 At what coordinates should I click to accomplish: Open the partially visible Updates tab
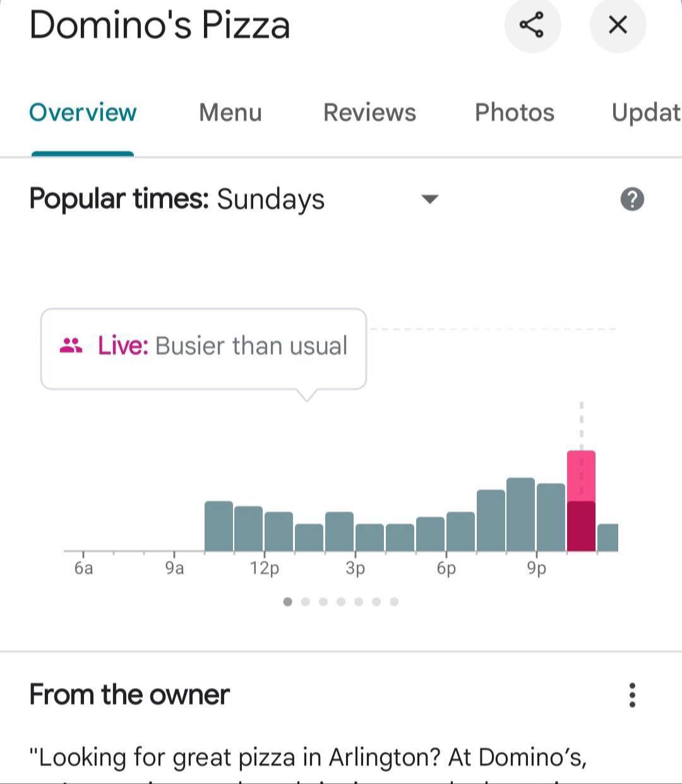pyautogui.click(x=645, y=112)
